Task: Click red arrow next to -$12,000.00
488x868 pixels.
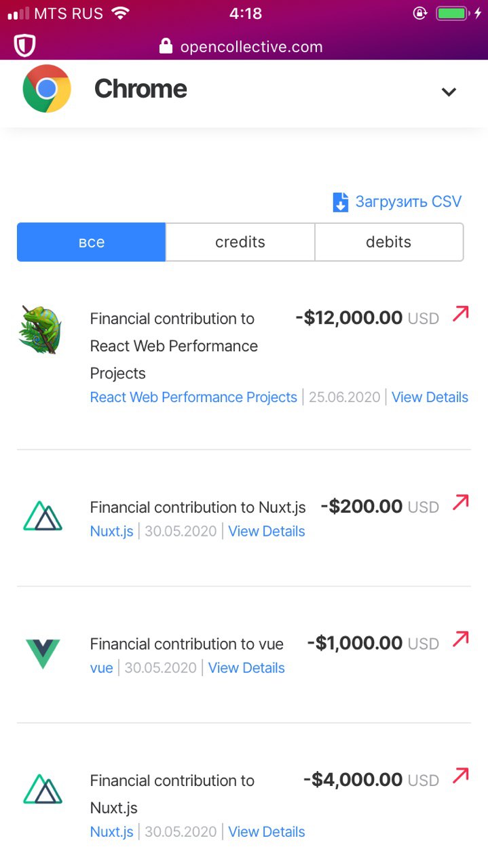Action: [461, 314]
